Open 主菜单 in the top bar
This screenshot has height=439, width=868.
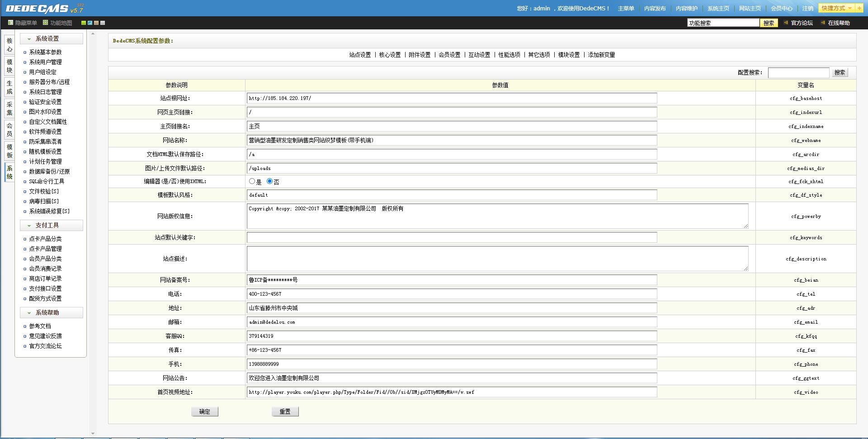[x=626, y=8]
